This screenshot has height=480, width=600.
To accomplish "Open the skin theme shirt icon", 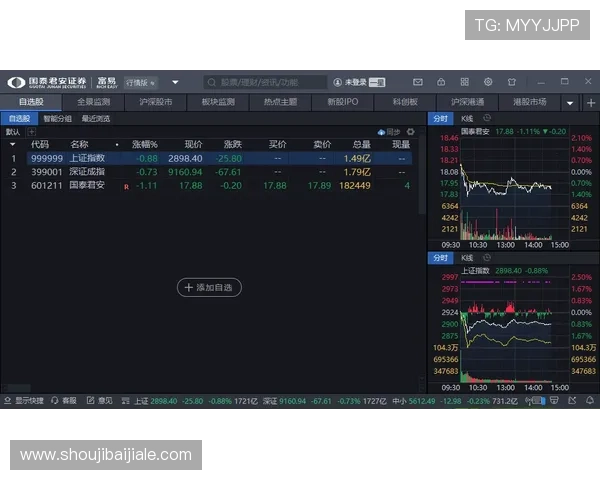I will click(512, 82).
